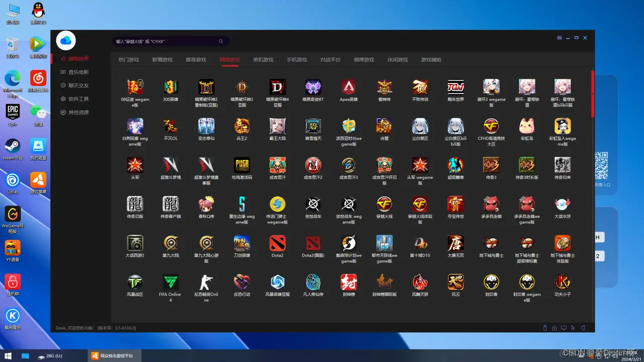This screenshot has height=362, width=644.
Task: Launch the Dota2 game icon
Action: tap(277, 243)
